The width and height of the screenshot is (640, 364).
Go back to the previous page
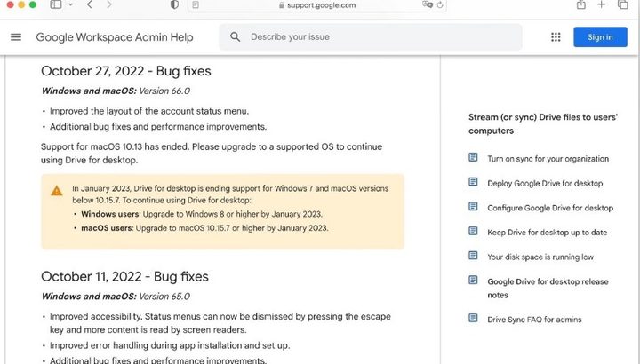[x=90, y=5]
